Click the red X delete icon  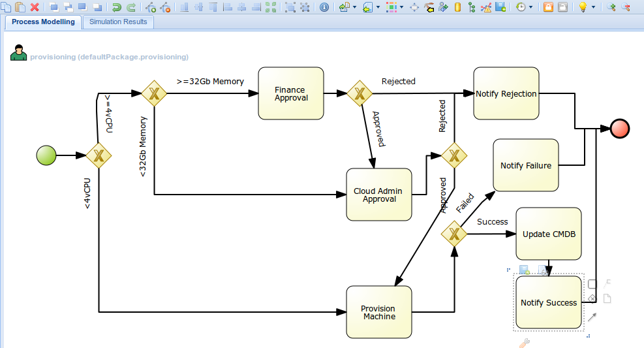35,7
